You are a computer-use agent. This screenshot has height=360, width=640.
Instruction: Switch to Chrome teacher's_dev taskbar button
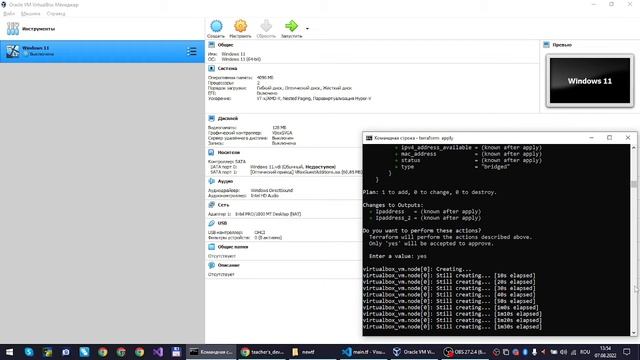tap(262, 352)
